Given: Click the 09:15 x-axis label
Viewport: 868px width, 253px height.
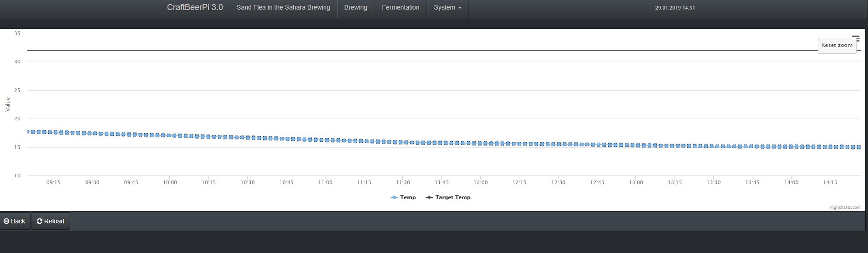Looking at the screenshot, I should (53, 182).
